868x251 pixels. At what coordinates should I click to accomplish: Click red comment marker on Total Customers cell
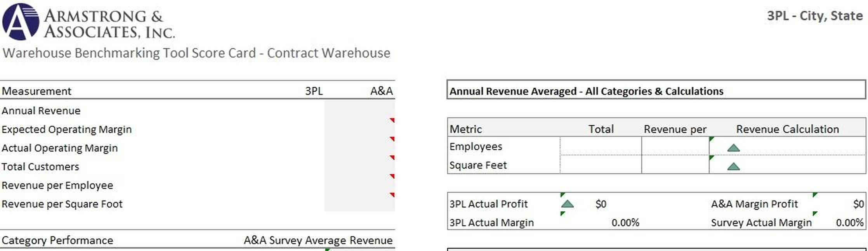(x=392, y=158)
